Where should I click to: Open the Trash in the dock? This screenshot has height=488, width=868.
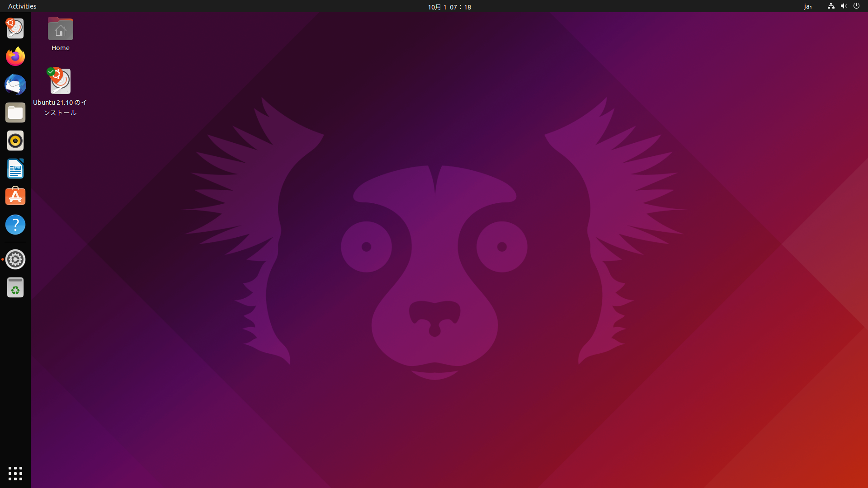point(15,287)
